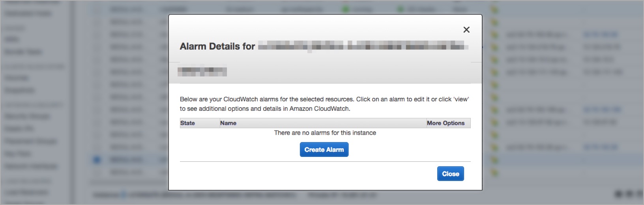Dismiss the Alarm Details dialog with the X icon
Image resolution: width=644 pixels, height=205 pixels.
coord(466,30)
